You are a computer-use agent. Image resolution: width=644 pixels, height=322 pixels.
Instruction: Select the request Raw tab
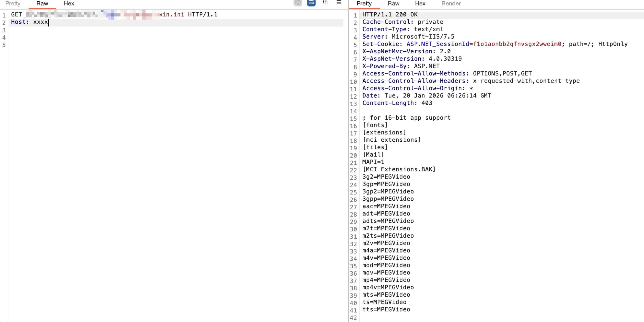(x=42, y=3)
